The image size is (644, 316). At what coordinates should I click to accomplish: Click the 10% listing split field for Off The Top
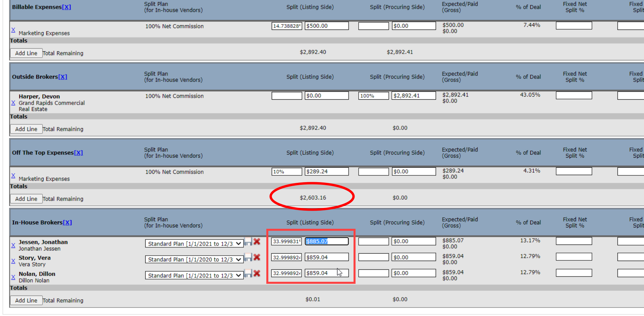tap(286, 172)
